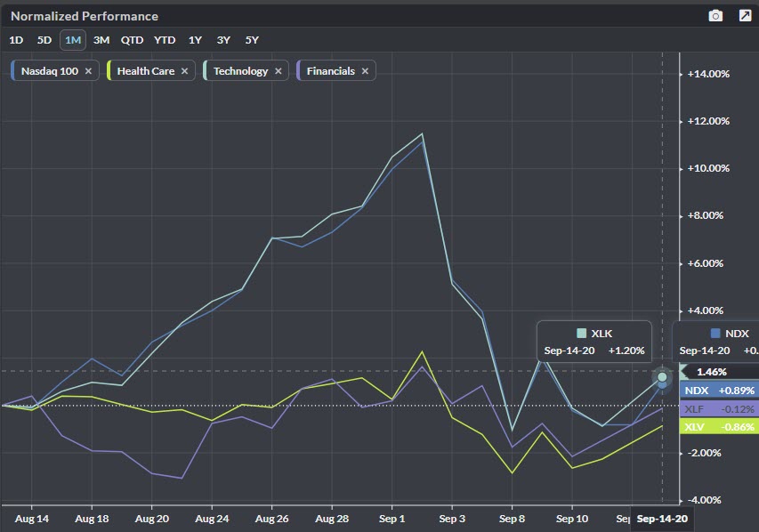Screen dimensions: 759x532
Task: Click the camera snapshot icon
Action: [x=715, y=16]
